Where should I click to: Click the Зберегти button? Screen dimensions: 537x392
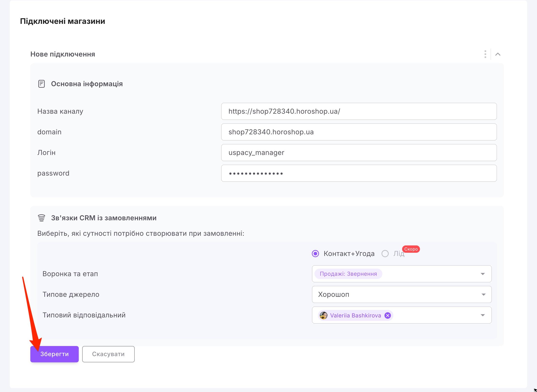pyautogui.click(x=54, y=354)
